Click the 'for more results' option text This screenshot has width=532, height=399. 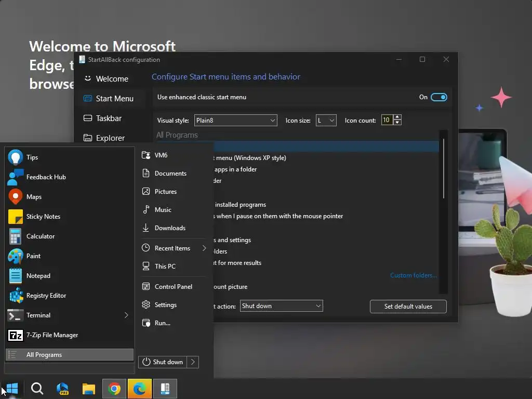(240, 263)
